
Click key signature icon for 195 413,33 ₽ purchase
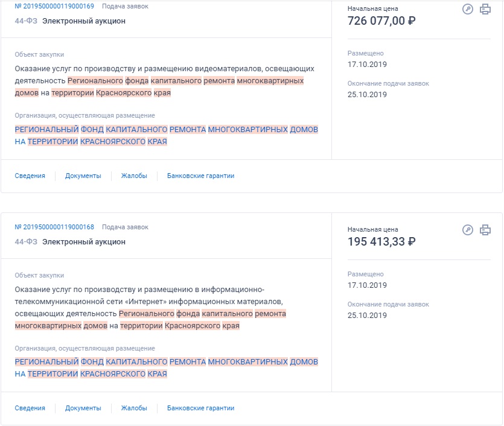468,230
